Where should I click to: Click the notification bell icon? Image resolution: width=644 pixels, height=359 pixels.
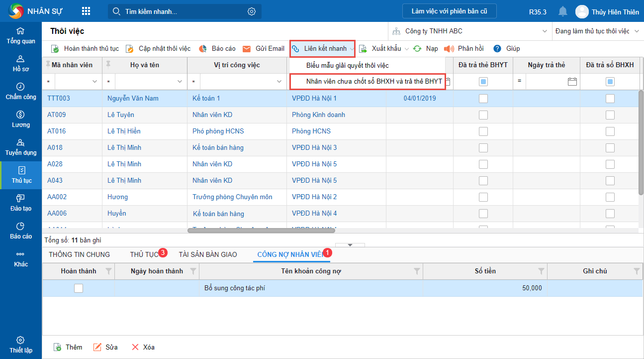(562, 11)
